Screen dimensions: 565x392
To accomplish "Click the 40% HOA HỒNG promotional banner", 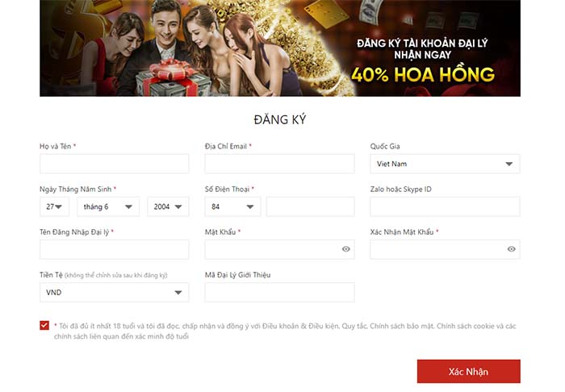I will [280, 48].
